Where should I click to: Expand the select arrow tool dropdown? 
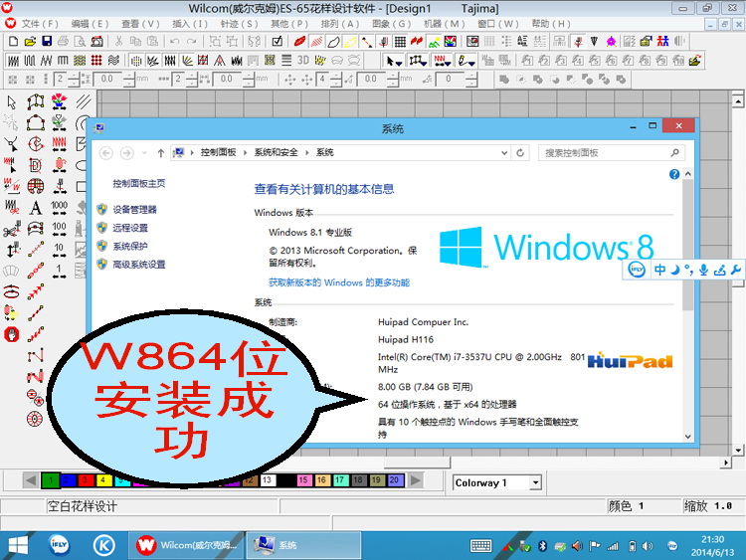tap(399, 63)
